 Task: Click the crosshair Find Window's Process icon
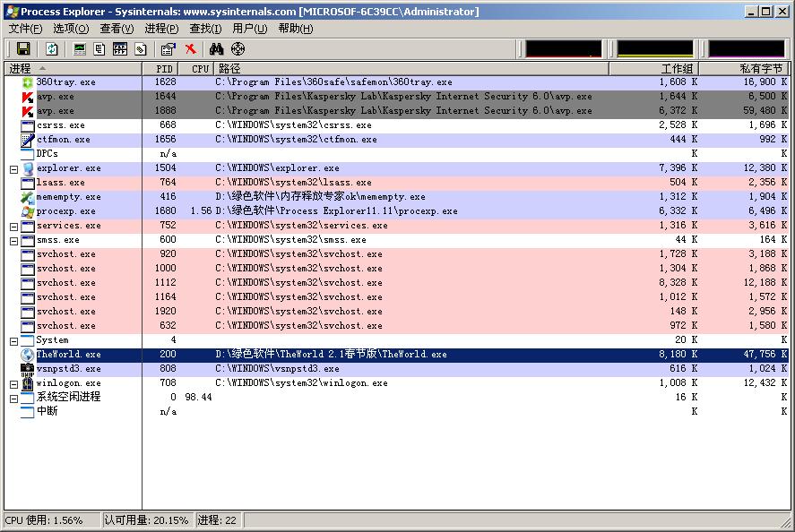(238, 48)
